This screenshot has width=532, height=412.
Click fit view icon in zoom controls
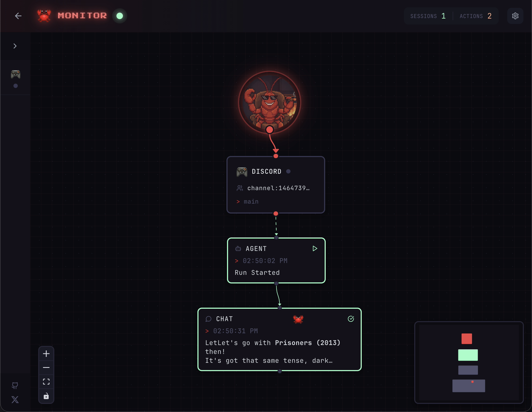tap(46, 382)
